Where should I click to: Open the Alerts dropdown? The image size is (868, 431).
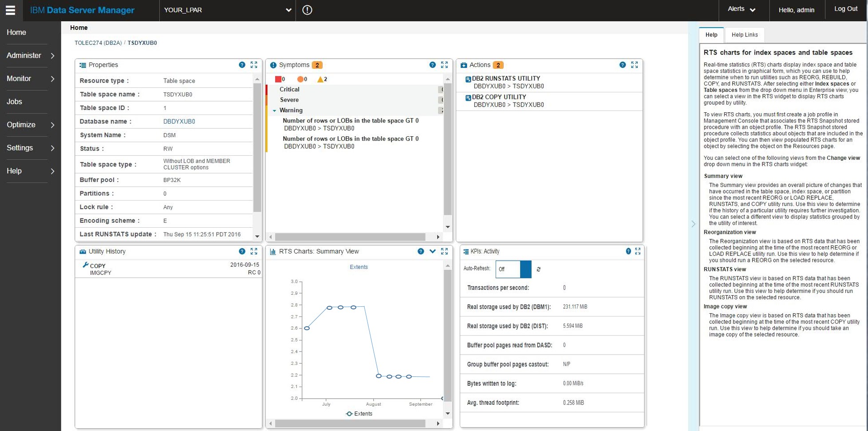(x=742, y=9)
